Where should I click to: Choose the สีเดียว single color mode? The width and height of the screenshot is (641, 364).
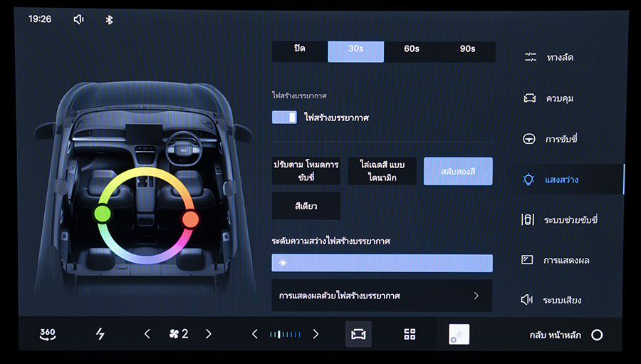(x=306, y=206)
